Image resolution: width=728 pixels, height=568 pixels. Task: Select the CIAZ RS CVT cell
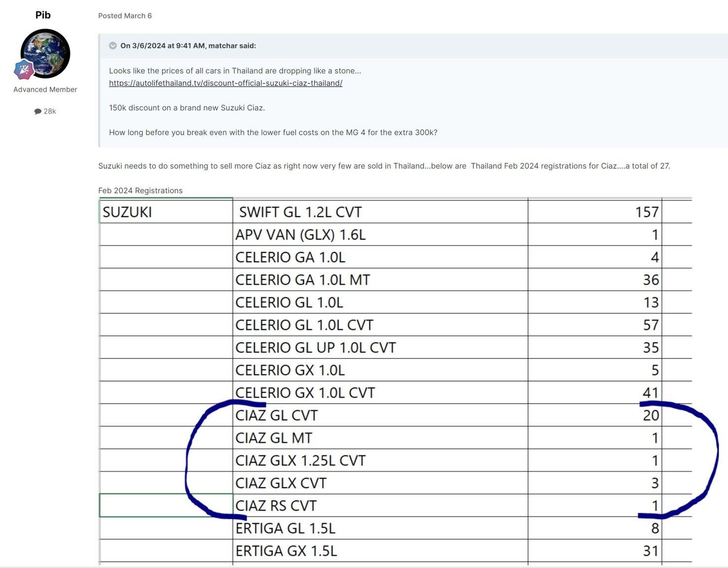pos(380,505)
